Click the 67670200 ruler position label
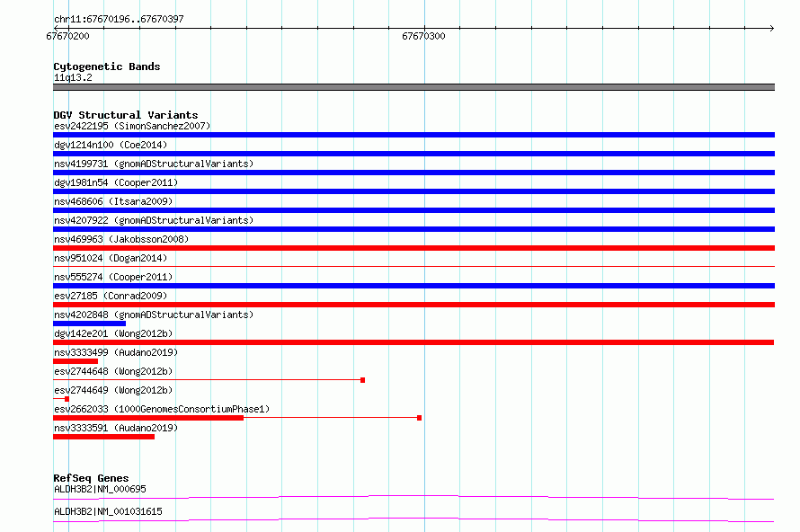Screen dimensions: 800x532 (67, 36)
